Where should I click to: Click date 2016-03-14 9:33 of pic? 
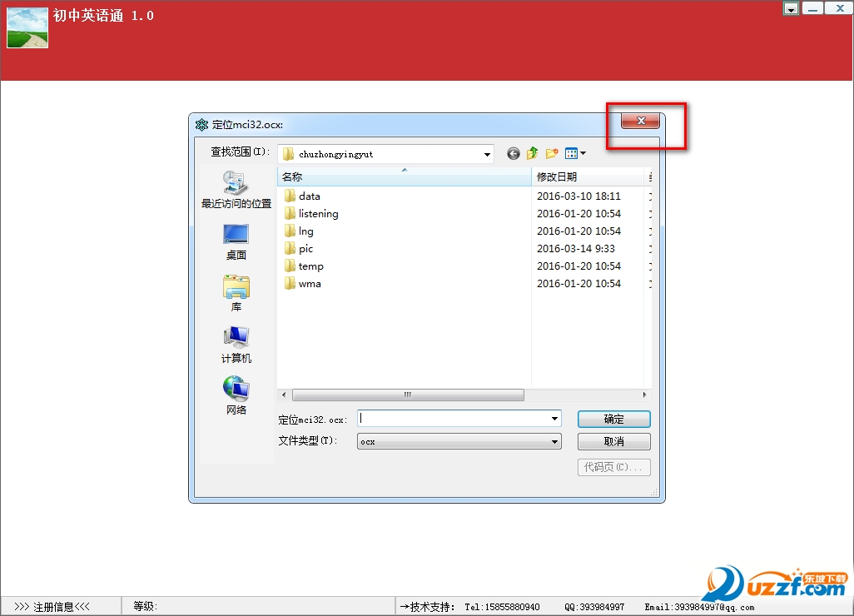click(x=576, y=248)
